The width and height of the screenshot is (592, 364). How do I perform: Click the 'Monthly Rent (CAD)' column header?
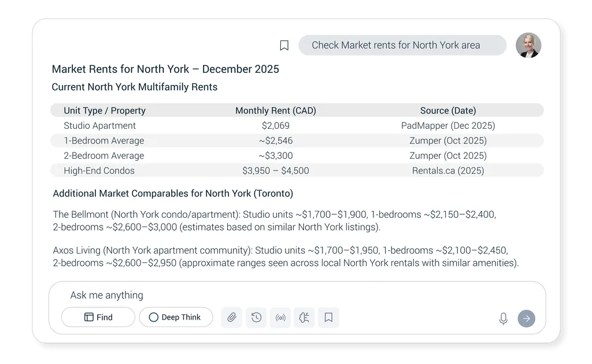tap(276, 110)
